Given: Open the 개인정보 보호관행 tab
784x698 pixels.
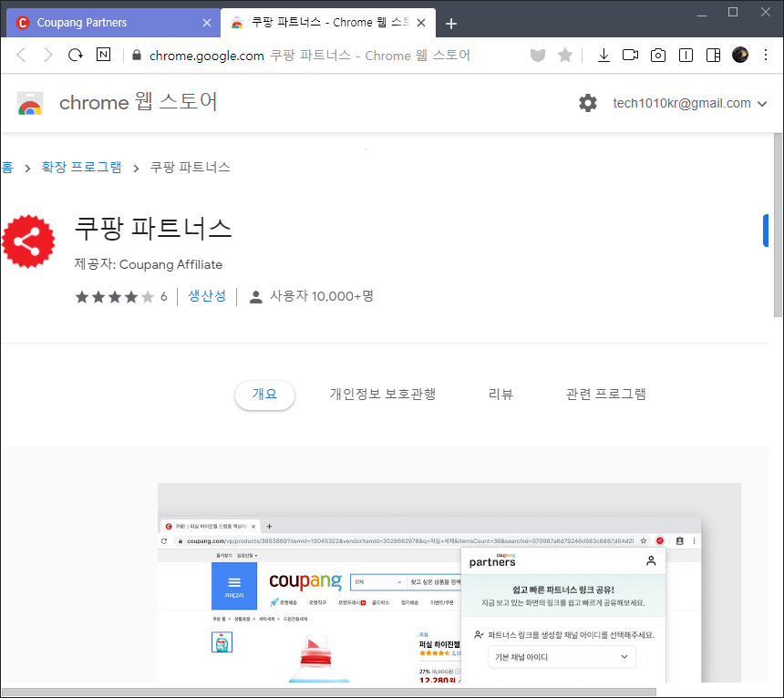Looking at the screenshot, I should [383, 395].
